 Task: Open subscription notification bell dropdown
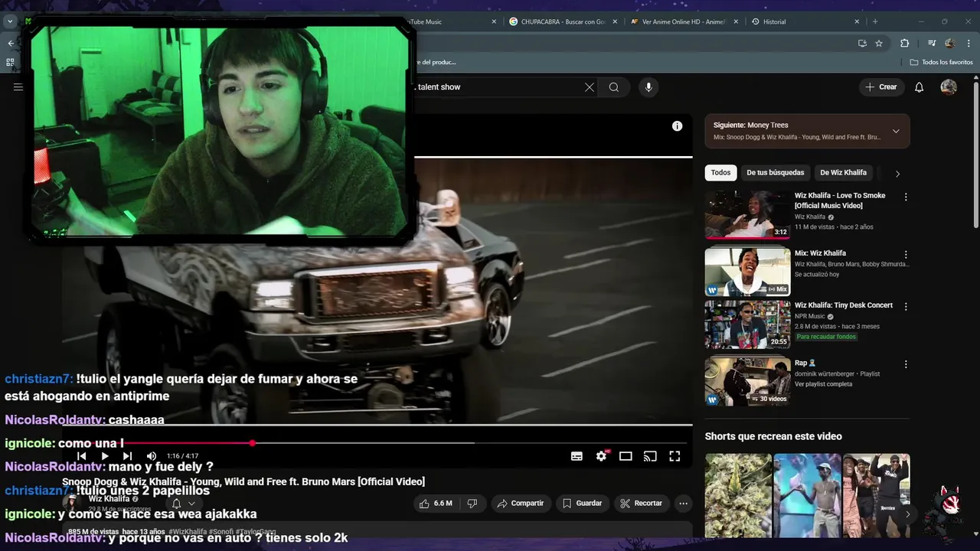[184, 504]
